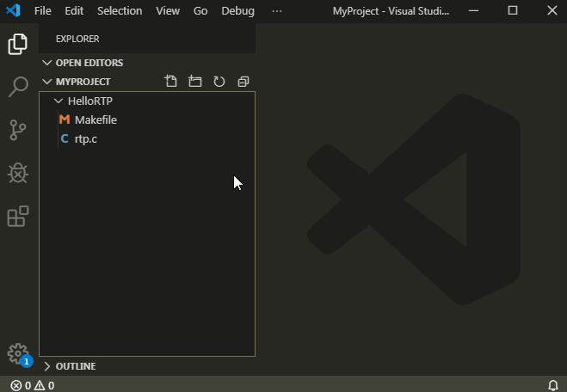Image resolution: width=567 pixels, height=392 pixels.
Task: Show errors and warnings in status bar
Action: click(x=33, y=385)
